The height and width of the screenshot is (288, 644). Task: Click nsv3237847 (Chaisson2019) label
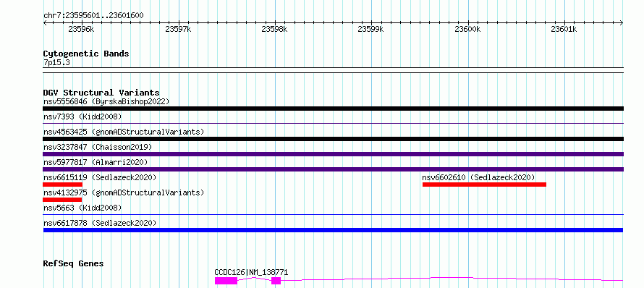click(98, 147)
